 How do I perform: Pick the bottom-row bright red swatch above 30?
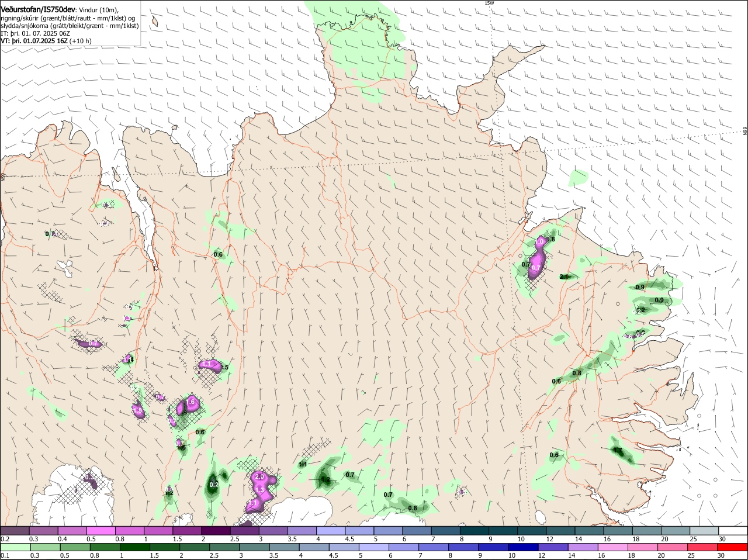[x=733, y=547]
